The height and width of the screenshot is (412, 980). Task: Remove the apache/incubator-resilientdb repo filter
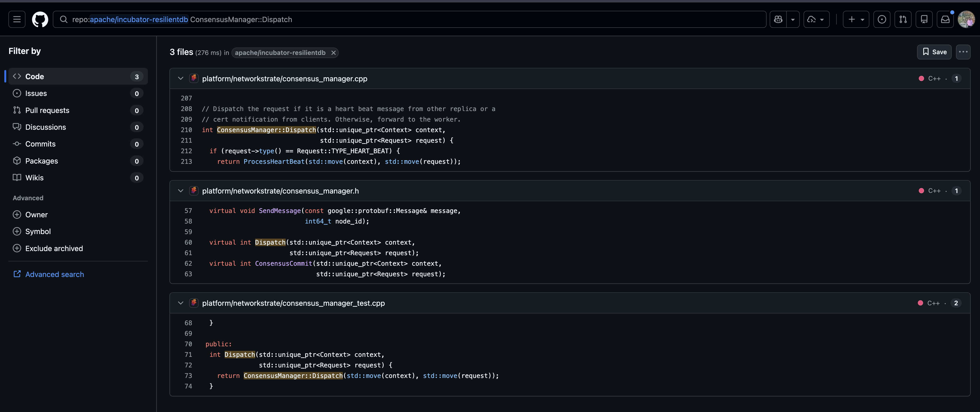click(x=333, y=53)
